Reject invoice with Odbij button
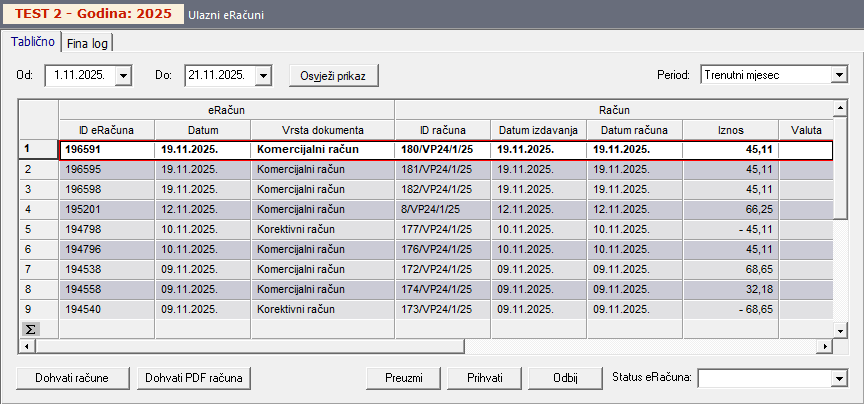 coord(566,378)
